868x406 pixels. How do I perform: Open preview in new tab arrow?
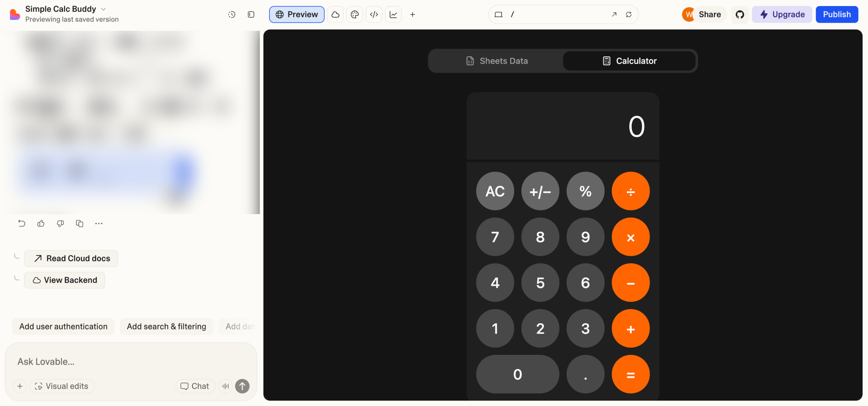[614, 15]
